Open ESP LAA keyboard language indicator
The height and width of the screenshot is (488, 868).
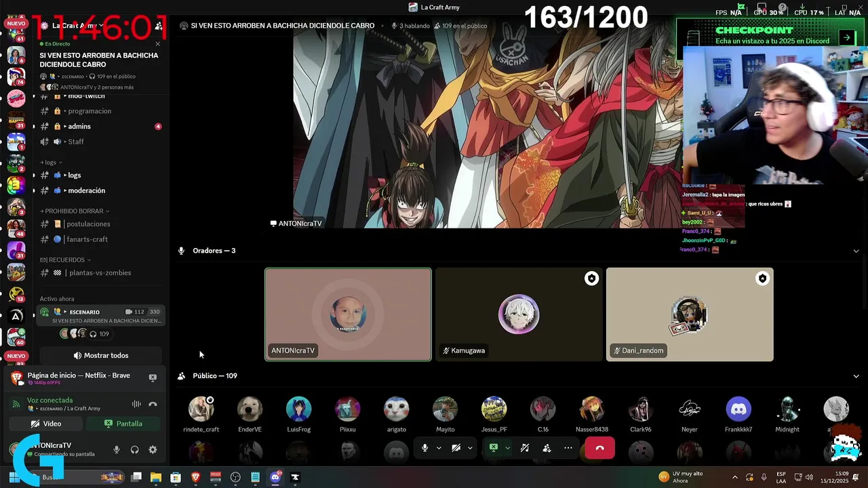click(781, 477)
